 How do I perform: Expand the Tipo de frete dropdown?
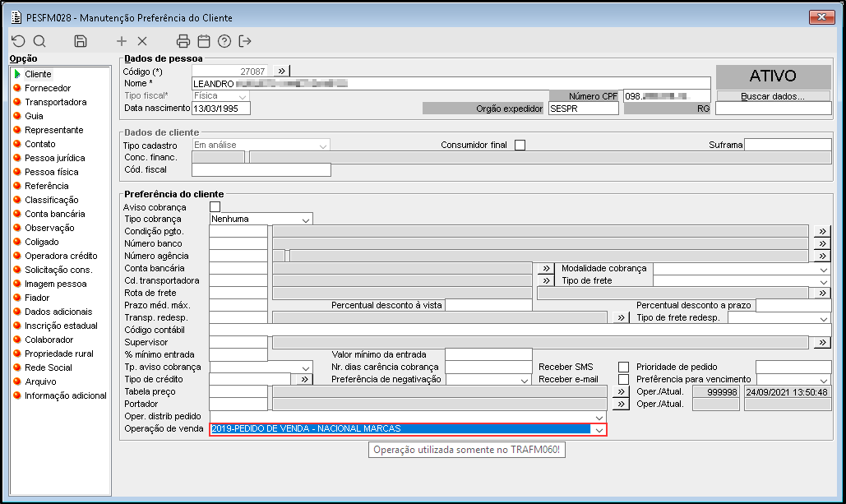823,281
